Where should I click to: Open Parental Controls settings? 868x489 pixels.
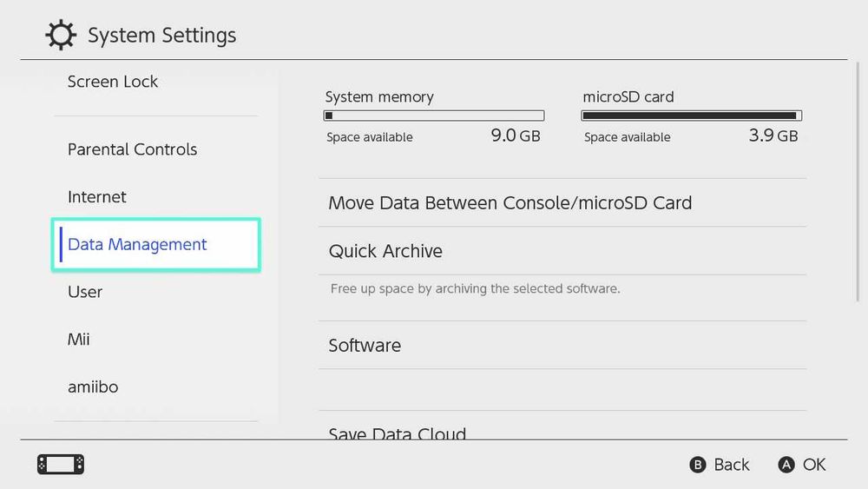(x=132, y=149)
